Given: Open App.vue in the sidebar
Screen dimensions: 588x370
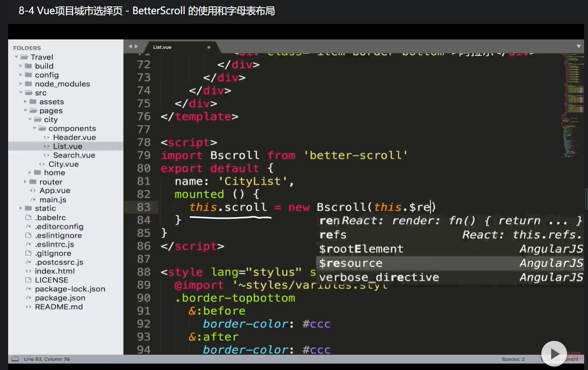Looking at the screenshot, I should tap(55, 191).
